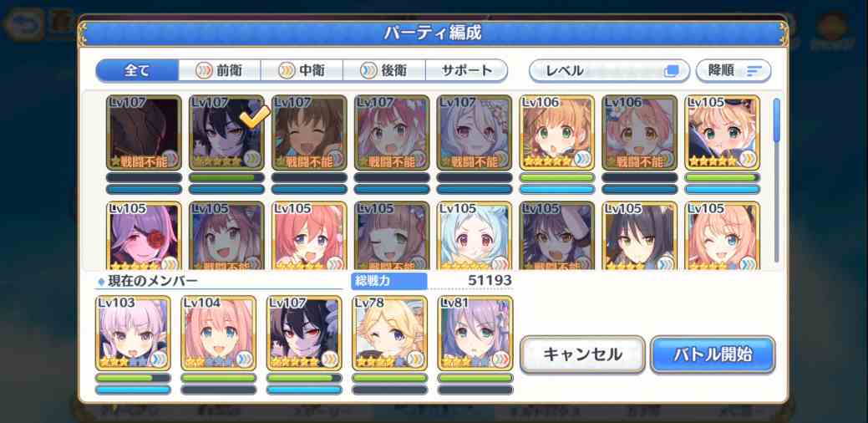Click the キャンセル button
The height and width of the screenshot is (423, 868).
pos(582,354)
